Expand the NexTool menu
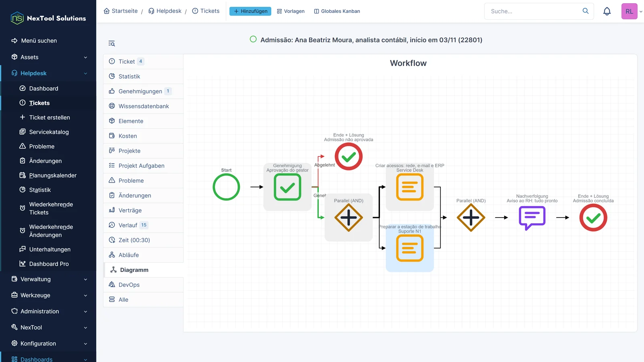Viewport: 644px width, 362px height. coord(48,327)
